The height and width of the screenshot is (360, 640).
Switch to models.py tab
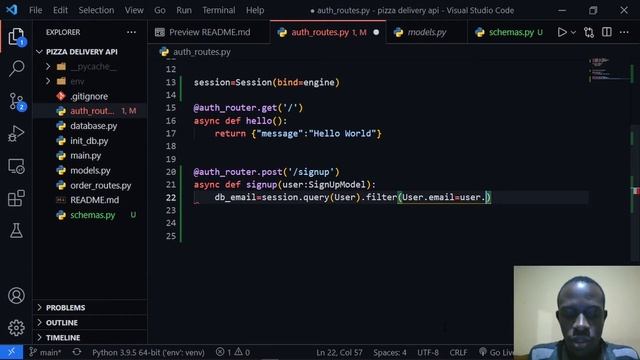427,32
